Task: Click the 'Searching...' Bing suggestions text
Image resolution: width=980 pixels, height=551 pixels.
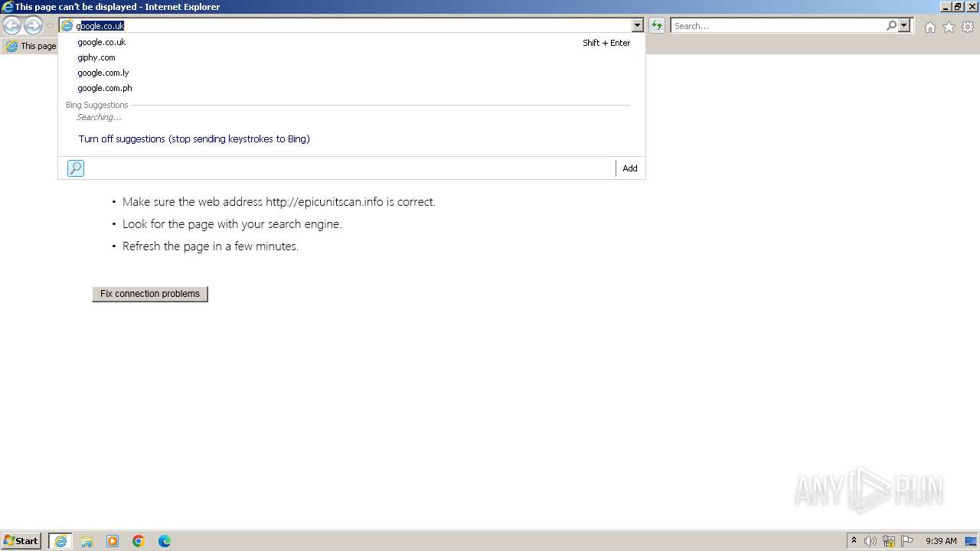Action: pos(99,117)
